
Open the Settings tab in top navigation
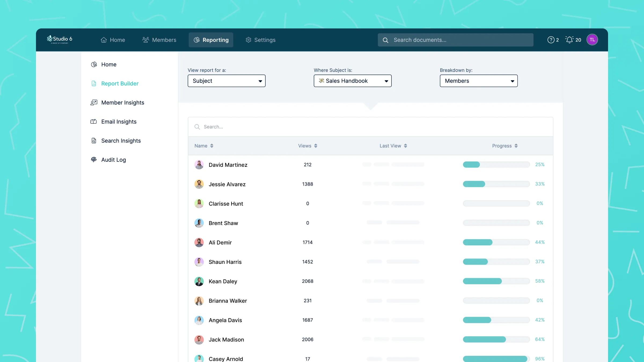[260, 40]
